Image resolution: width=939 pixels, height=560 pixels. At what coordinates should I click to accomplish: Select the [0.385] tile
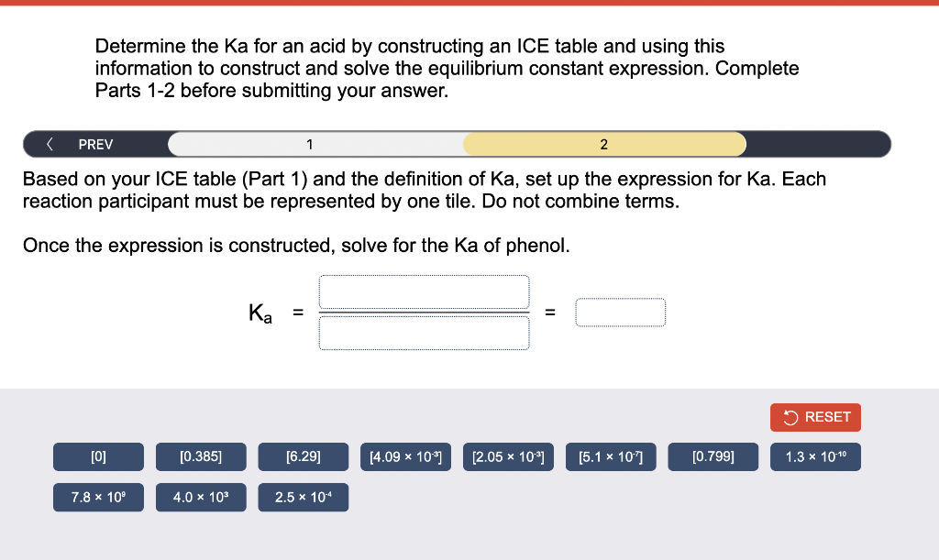201,456
